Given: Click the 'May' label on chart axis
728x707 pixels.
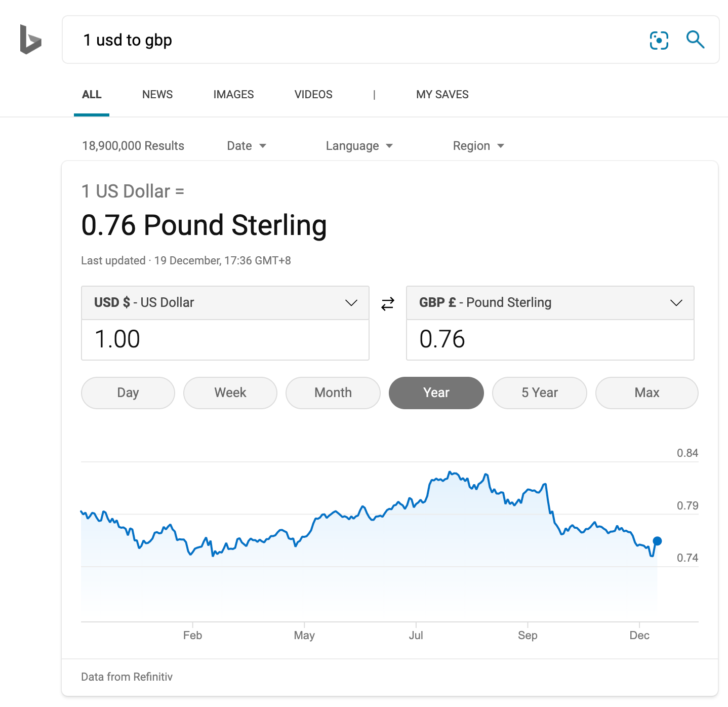Looking at the screenshot, I should click(304, 636).
